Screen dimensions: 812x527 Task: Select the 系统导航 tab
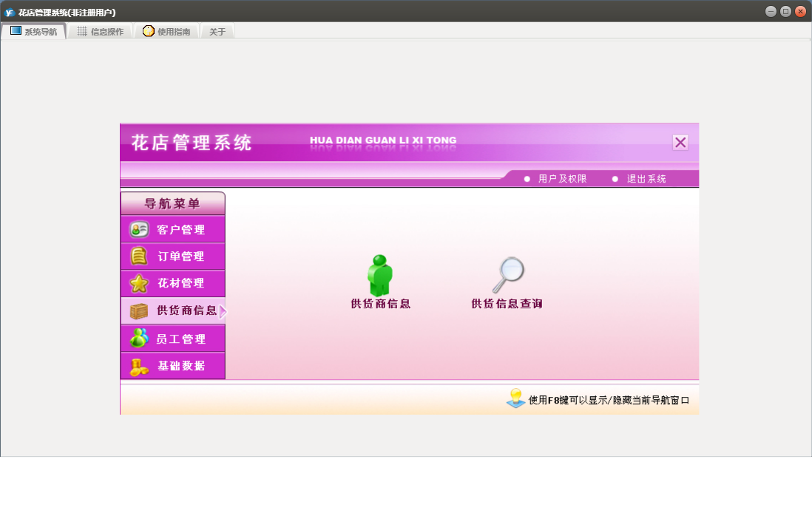coord(33,32)
